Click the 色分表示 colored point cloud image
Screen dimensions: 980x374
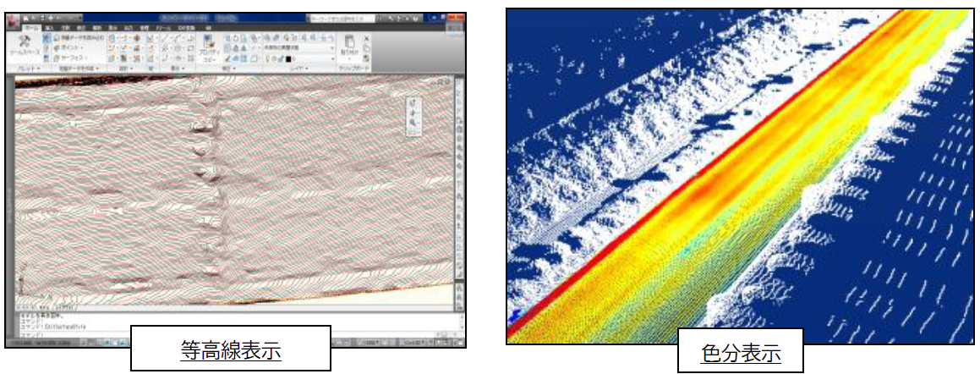pyautogui.click(x=740, y=176)
